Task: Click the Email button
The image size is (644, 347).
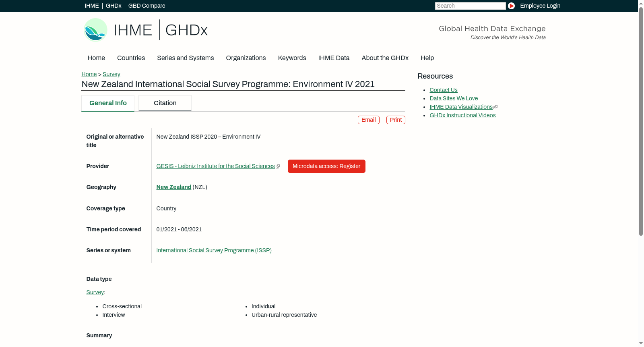Action: 369,120
